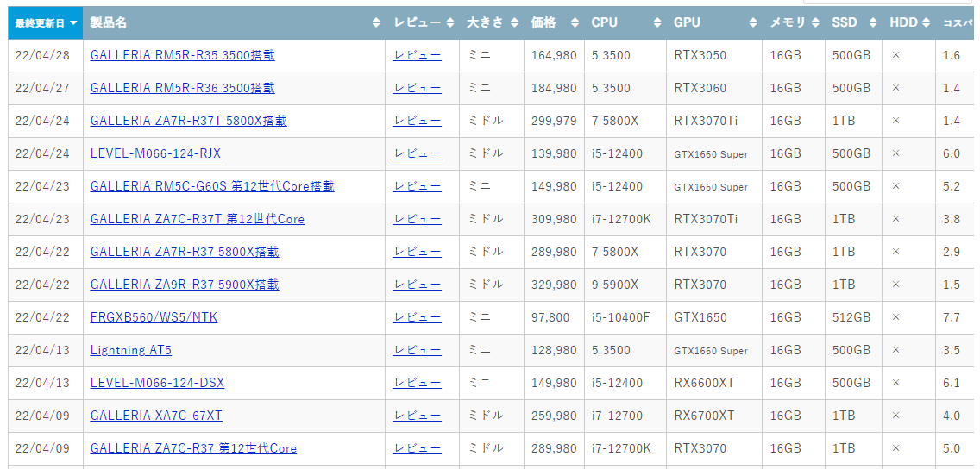Open レビュー link for LEVEL-M066-124-RJX
The width and height of the screenshot is (980, 469).
(x=417, y=153)
